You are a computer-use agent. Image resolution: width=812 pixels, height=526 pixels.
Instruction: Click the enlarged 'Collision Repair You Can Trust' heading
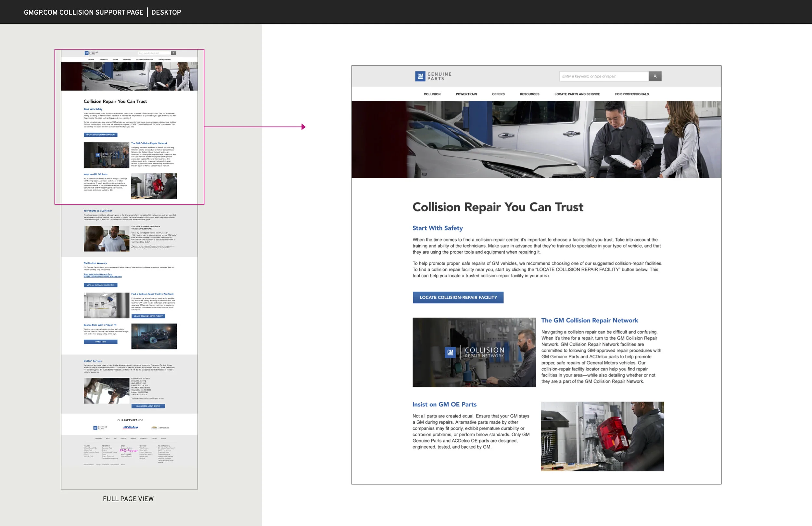tap(498, 207)
